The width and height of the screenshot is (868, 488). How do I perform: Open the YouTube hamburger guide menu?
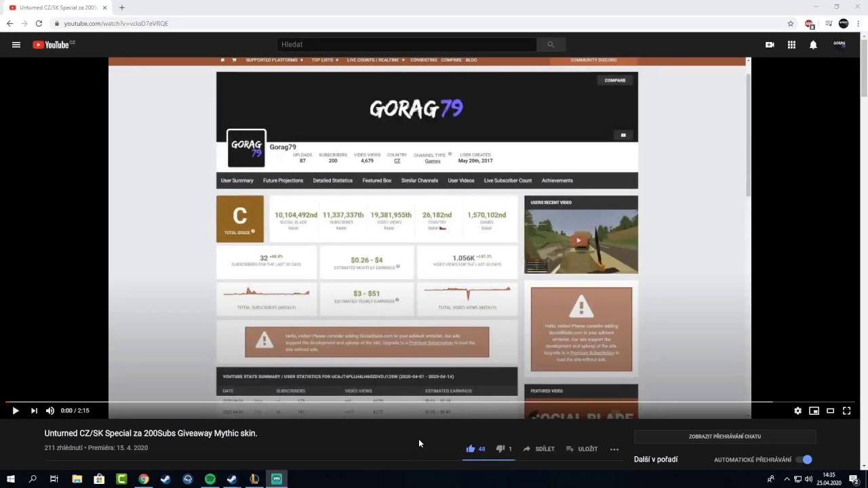coord(16,45)
